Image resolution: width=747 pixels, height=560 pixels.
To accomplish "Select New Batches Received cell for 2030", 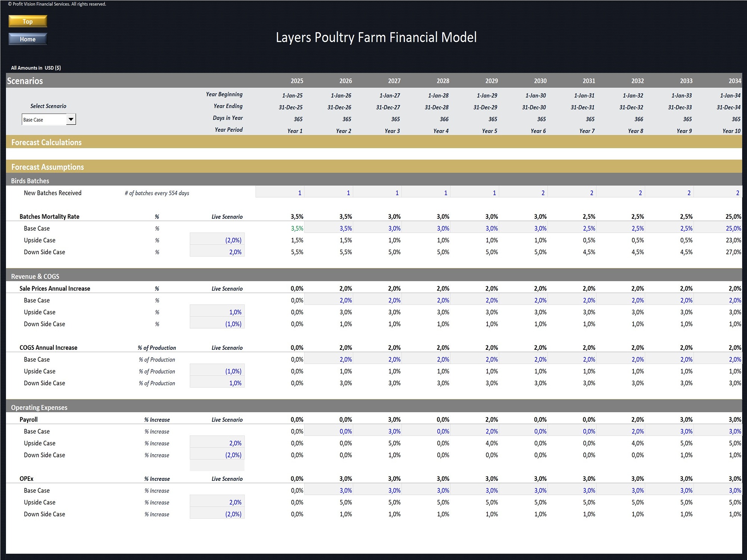I will point(523,193).
